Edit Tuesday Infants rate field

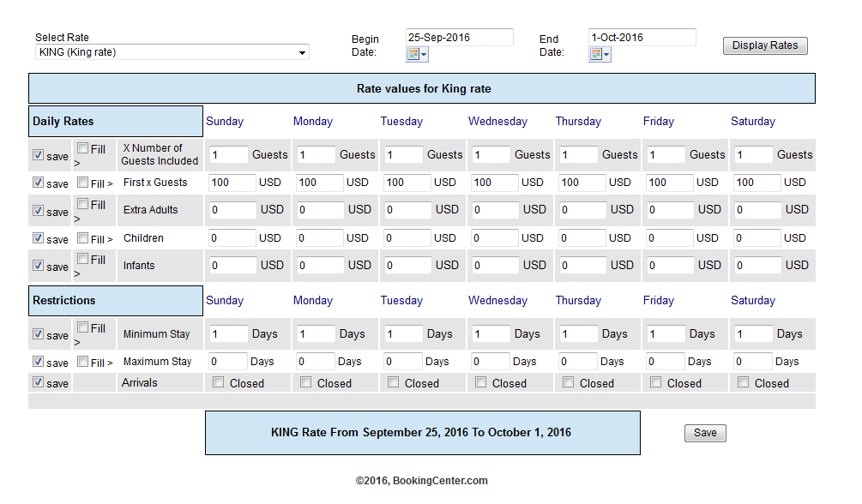[x=407, y=266]
